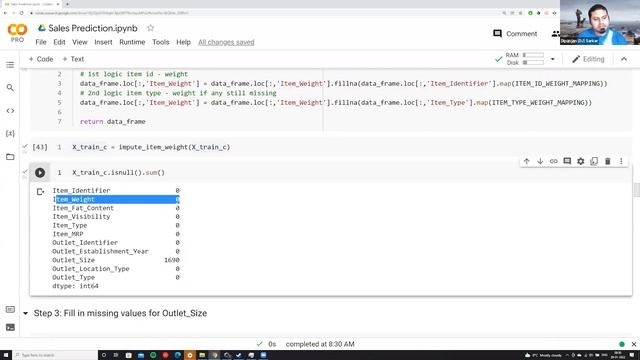
Task: Click the dtype: int64 output line
Action: point(76,286)
